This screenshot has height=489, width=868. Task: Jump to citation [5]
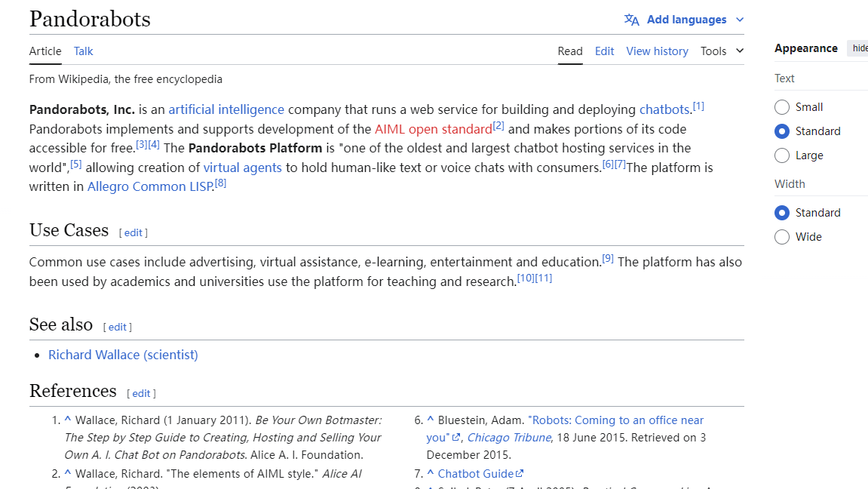pyautogui.click(x=76, y=163)
